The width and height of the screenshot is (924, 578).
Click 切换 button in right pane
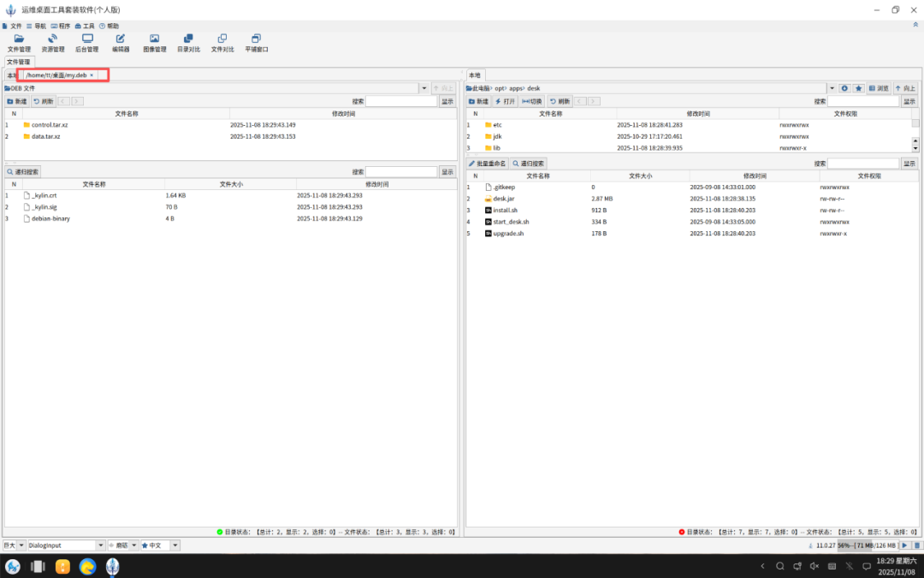pos(532,101)
